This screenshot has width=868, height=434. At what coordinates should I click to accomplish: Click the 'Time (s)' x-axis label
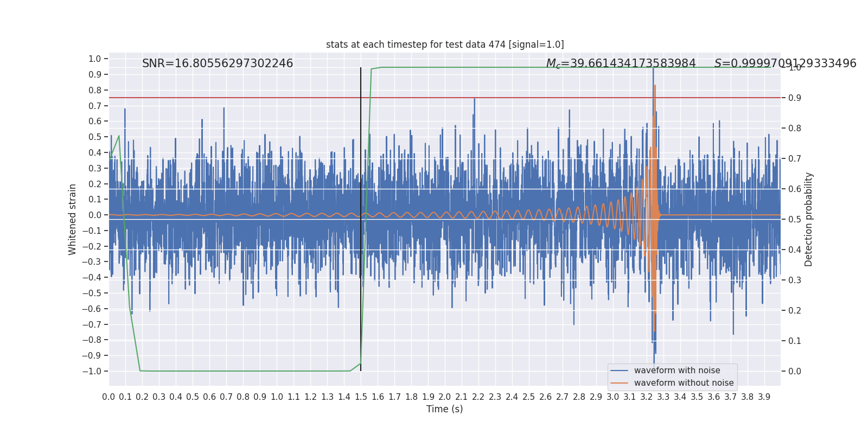point(444,409)
